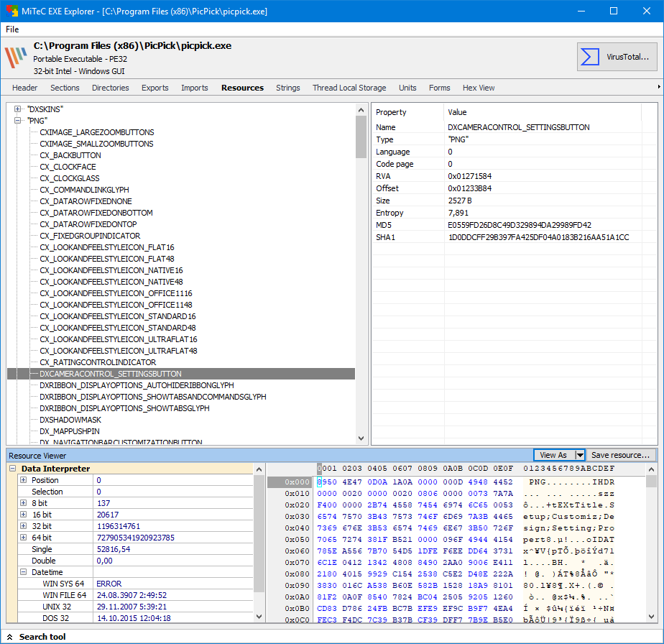Switch to the Sections tab
This screenshot has height=644, width=664.
(65, 88)
